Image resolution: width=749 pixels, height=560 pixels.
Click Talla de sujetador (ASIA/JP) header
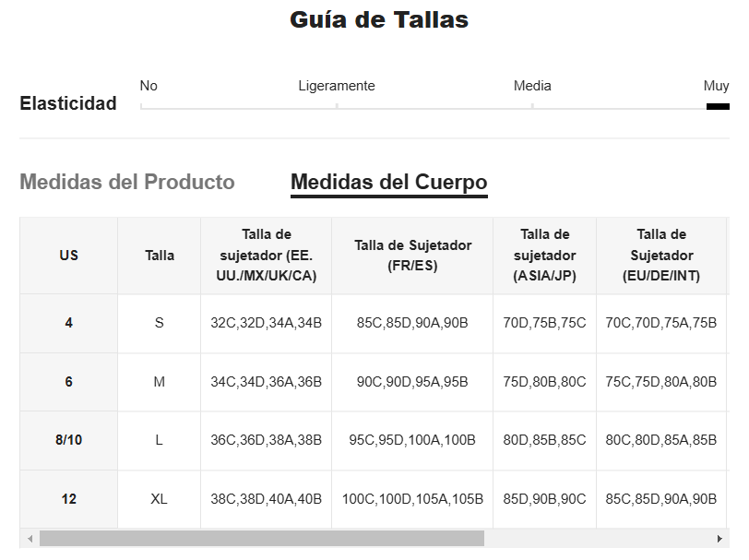(544, 256)
